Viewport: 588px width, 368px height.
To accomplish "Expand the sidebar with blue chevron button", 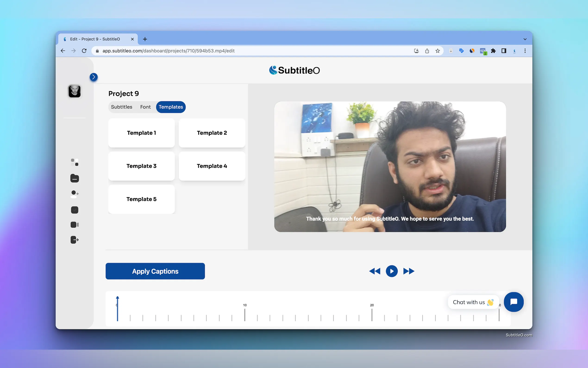I will (94, 77).
